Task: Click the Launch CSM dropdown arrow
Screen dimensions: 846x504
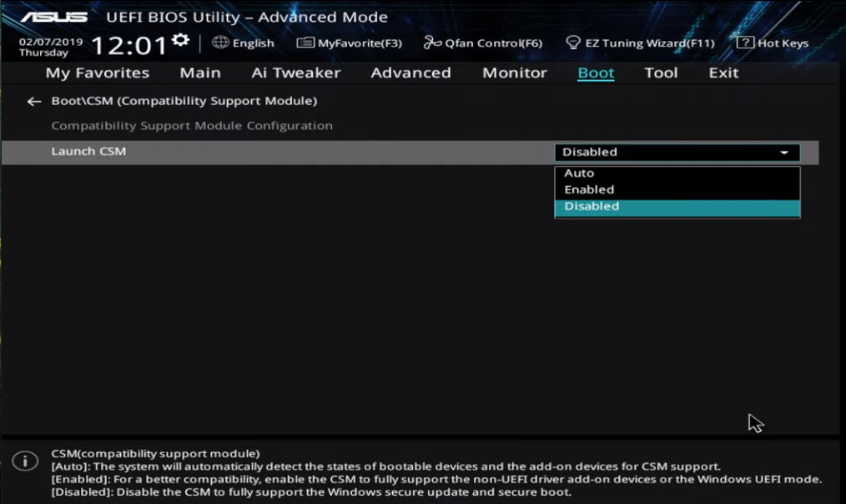Action: pos(784,153)
